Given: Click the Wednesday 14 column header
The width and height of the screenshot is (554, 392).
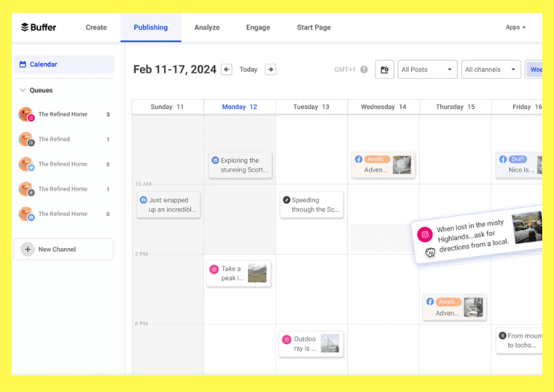Looking at the screenshot, I should [384, 107].
